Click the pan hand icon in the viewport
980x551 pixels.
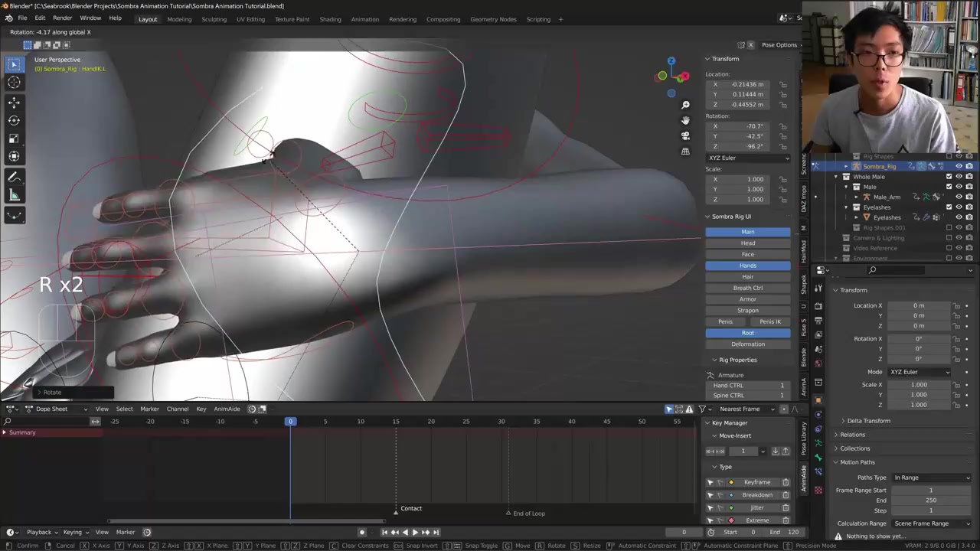pos(685,120)
